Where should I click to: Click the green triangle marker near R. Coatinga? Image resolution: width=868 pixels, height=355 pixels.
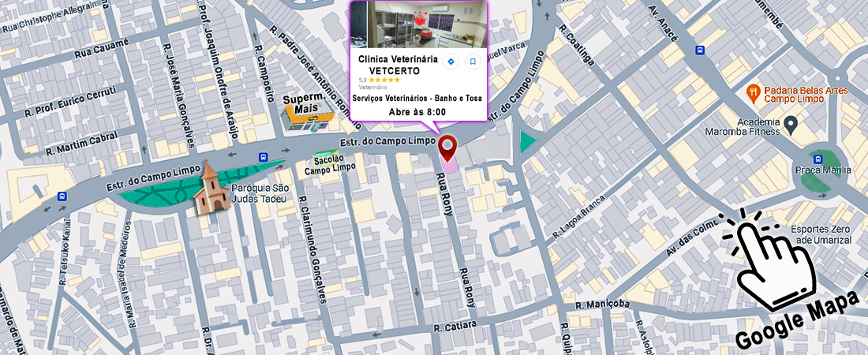pos(527,142)
